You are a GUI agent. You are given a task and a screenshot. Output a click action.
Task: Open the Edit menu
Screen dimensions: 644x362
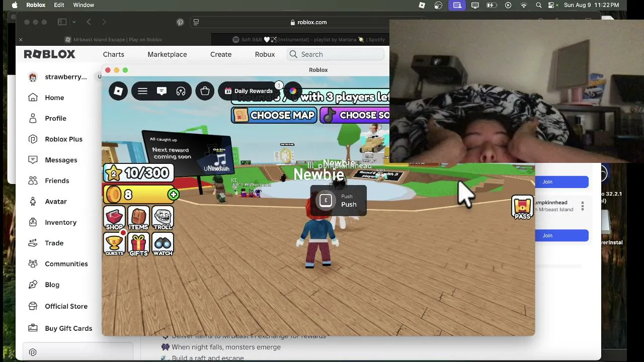pyautogui.click(x=59, y=5)
